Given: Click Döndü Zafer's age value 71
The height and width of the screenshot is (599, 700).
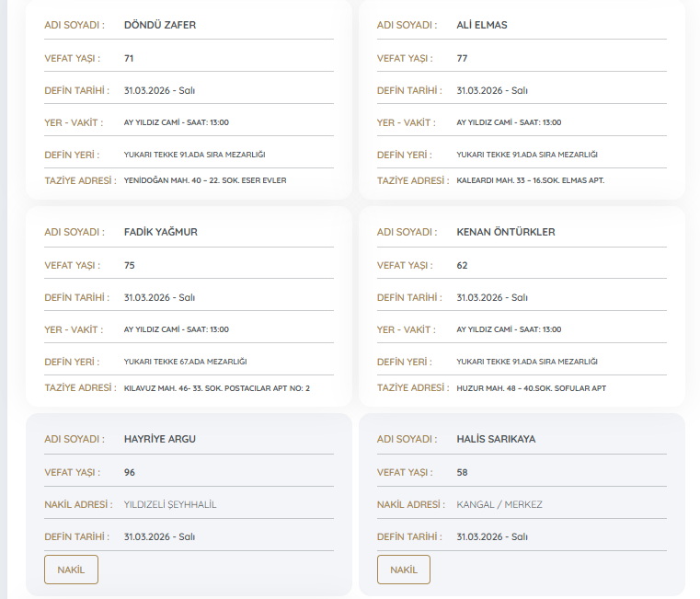Looking at the screenshot, I should [x=129, y=58].
